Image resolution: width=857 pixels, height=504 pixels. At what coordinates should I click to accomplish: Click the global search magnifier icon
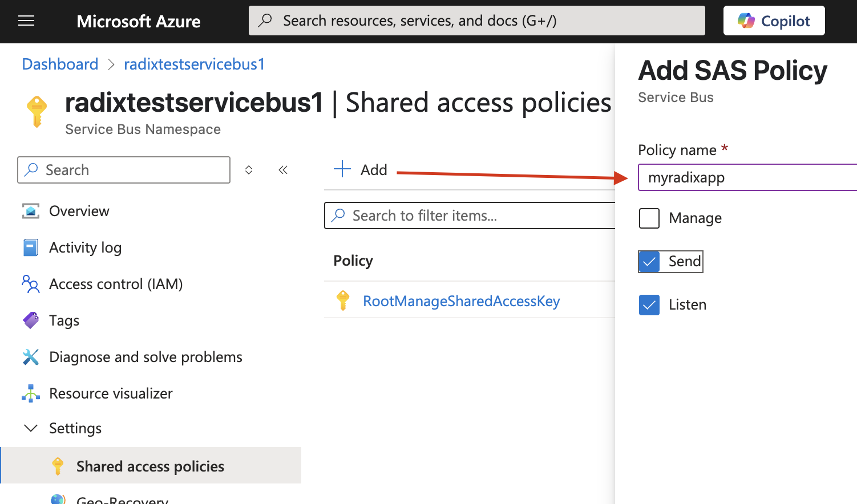[x=265, y=21]
